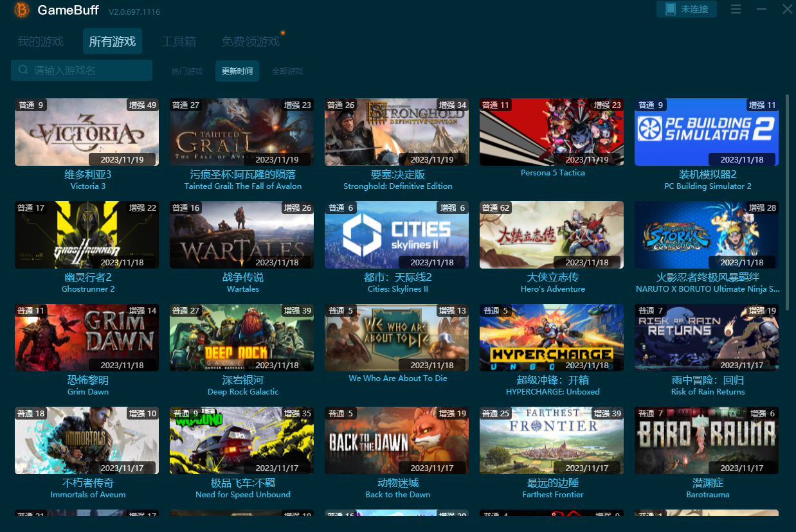
Task: Click 增强 39 badge on Deep Rock Galactic
Action: point(297,310)
